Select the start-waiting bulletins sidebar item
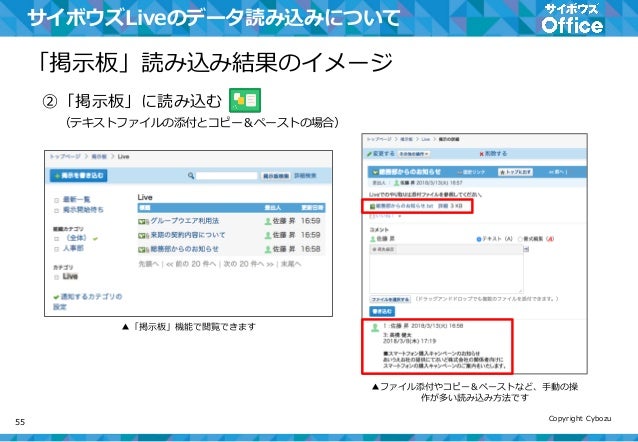The width and height of the screenshot is (638, 442). (x=83, y=210)
